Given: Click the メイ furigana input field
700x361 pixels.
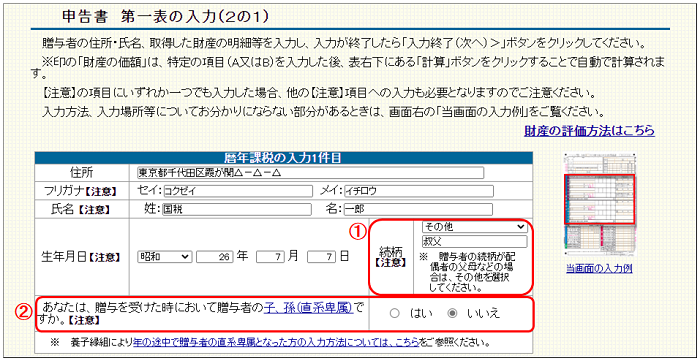Looking at the screenshot, I should (x=419, y=191).
